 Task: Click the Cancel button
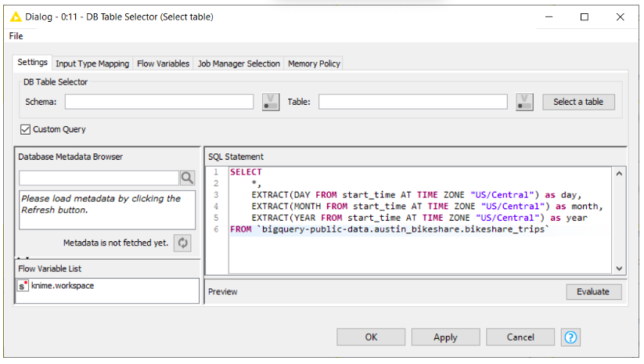[x=520, y=337]
